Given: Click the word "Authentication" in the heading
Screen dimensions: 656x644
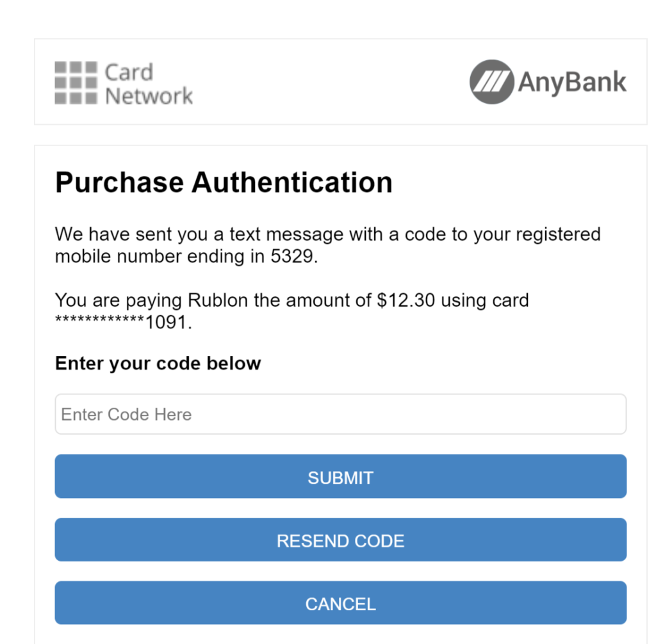Looking at the screenshot, I should pos(292,183).
